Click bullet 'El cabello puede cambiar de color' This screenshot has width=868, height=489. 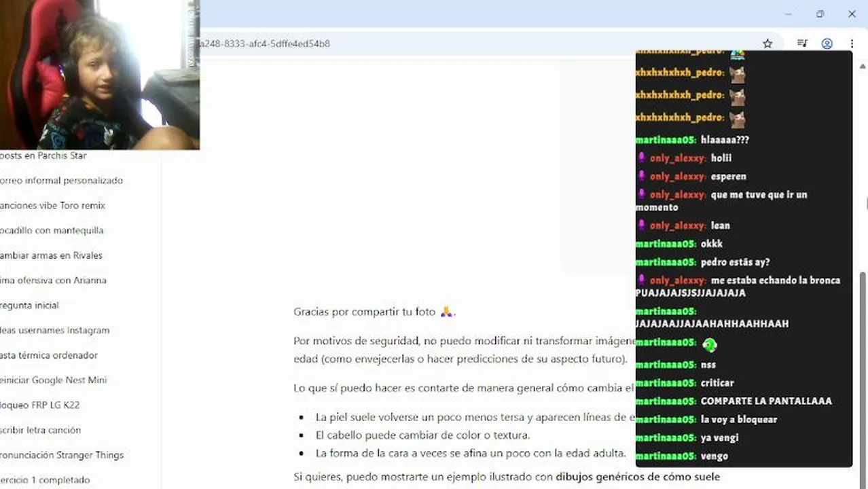(422, 435)
